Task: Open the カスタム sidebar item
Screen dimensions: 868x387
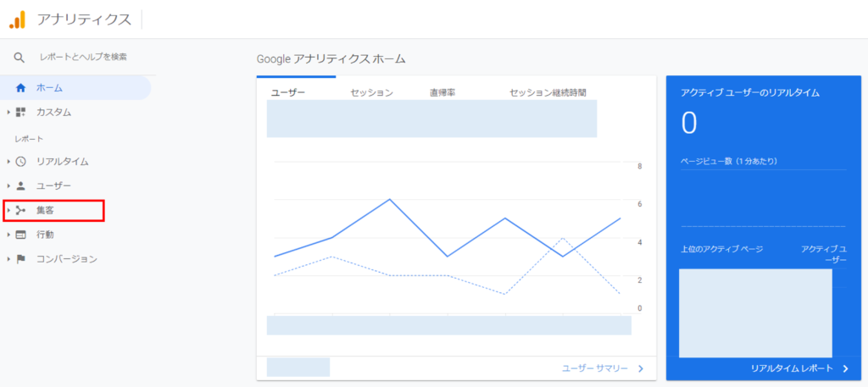Action: click(53, 113)
